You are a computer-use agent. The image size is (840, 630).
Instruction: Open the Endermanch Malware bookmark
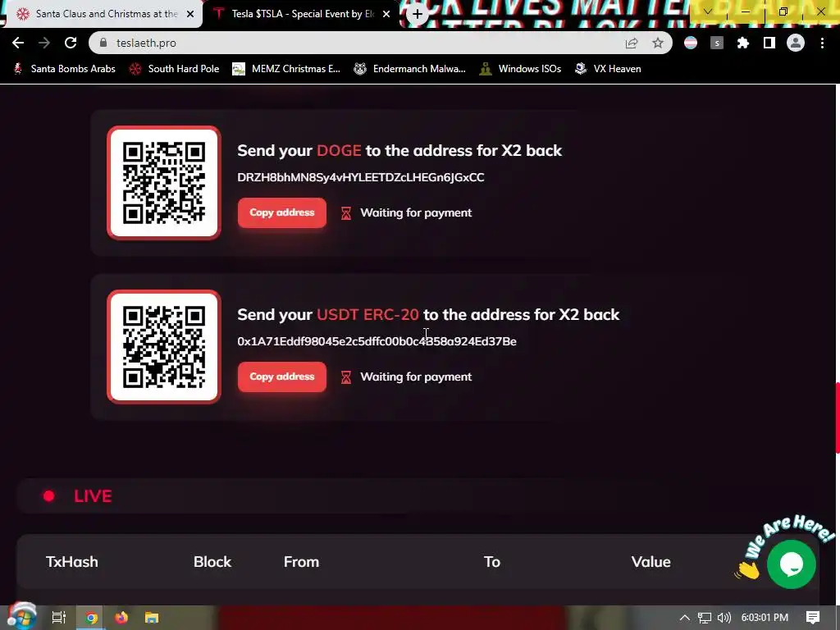(410, 69)
